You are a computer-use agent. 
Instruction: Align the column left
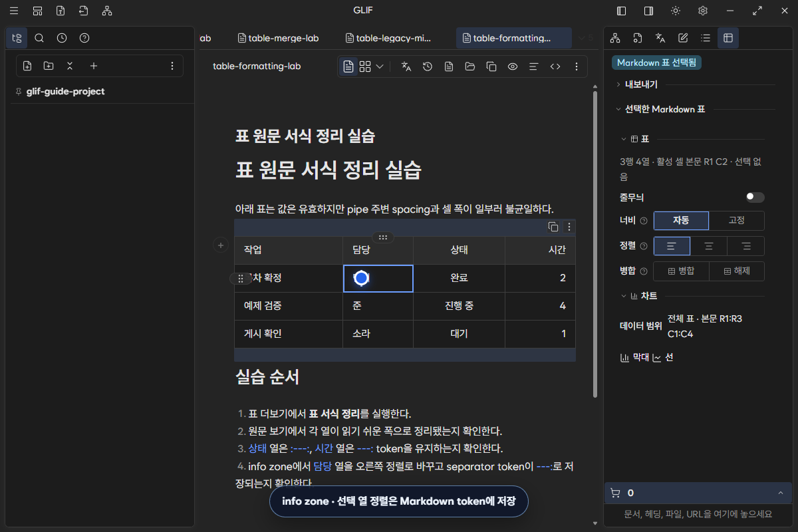point(672,246)
